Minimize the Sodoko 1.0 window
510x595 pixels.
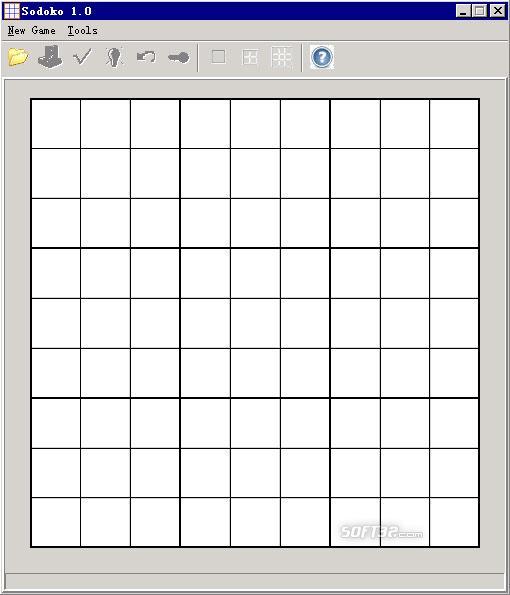tap(463, 11)
